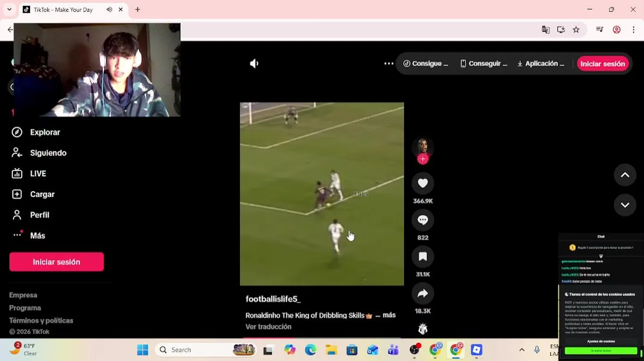Viewport: 644px width, 361px height.
Task: Open the three-dots options menu above video
Action: [x=389, y=64]
